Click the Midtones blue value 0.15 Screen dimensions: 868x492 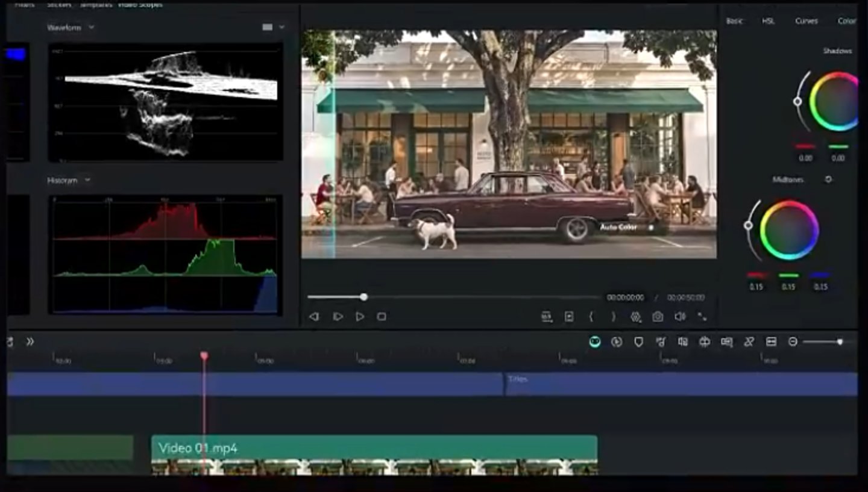click(x=820, y=287)
